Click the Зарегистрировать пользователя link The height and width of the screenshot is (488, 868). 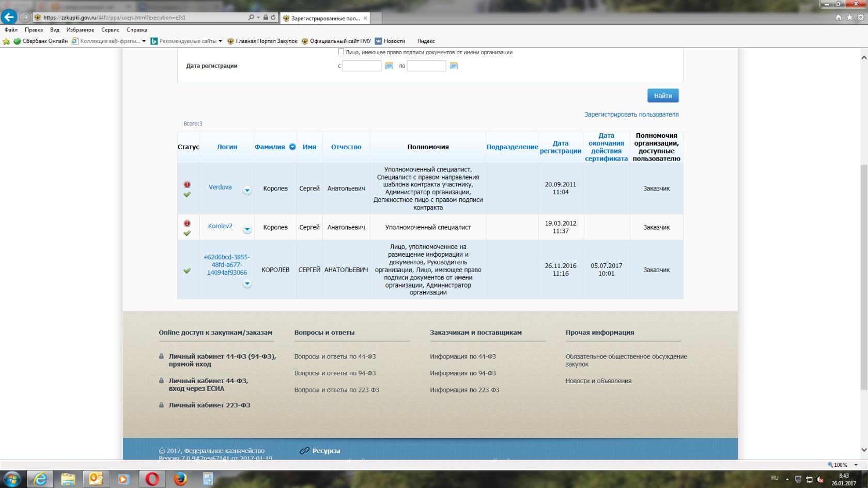(x=631, y=115)
